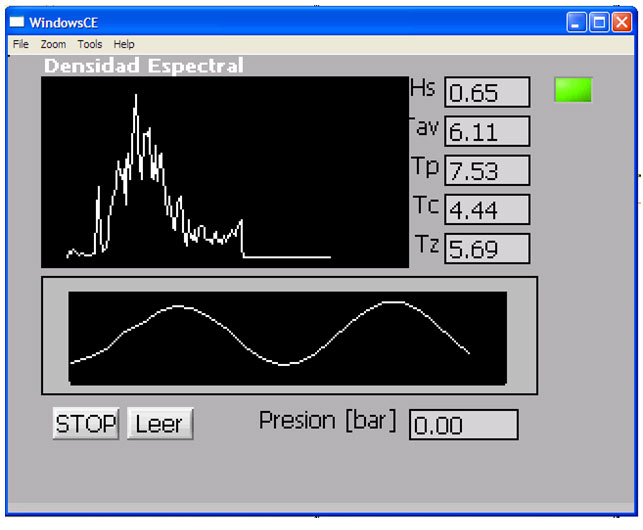Close the WindowsCE window
This screenshot has width=643, height=530.
pyautogui.click(x=623, y=22)
